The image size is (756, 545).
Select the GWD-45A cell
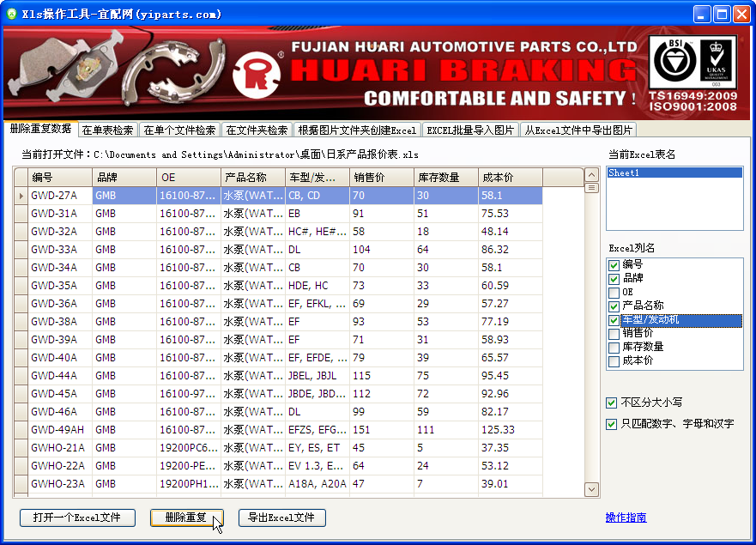coord(60,394)
